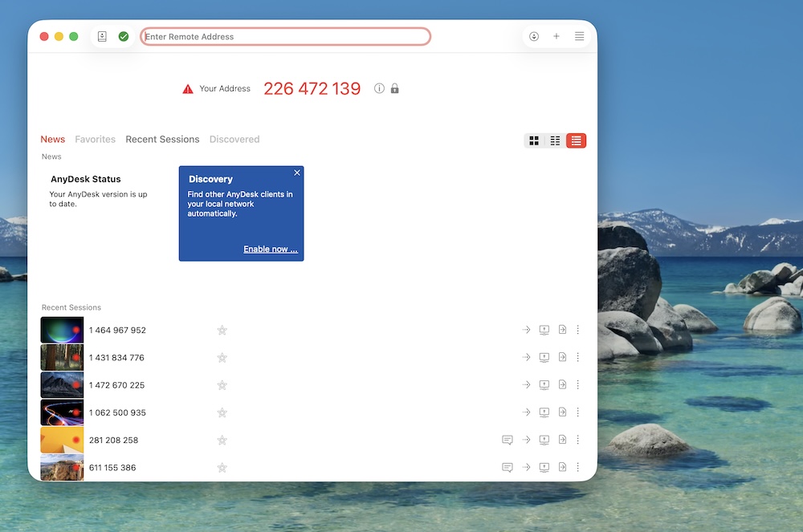Image resolution: width=803 pixels, height=532 pixels.
Task: Open more options for 281 208 258
Action: pyautogui.click(x=577, y=440)
